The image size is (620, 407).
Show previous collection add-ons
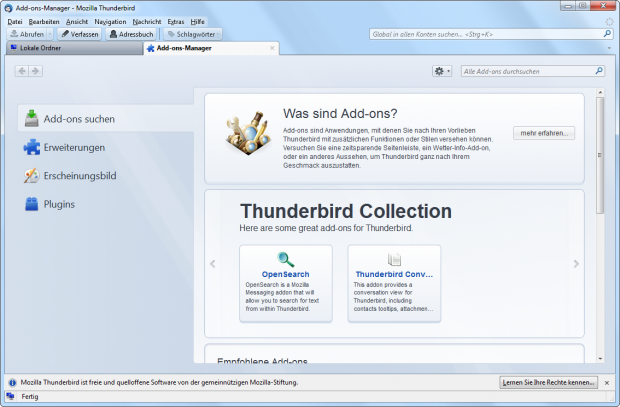[x=213, y=264]
